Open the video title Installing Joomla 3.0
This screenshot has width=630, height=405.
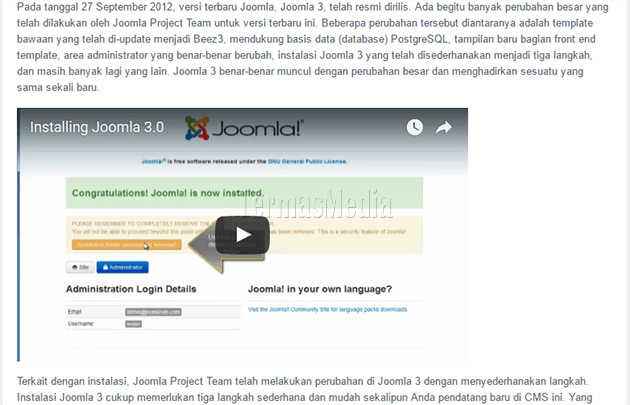click(x=97, y=127)
